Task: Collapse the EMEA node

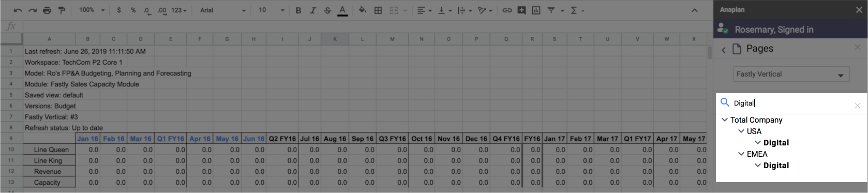Action: (x=741, y=154)
